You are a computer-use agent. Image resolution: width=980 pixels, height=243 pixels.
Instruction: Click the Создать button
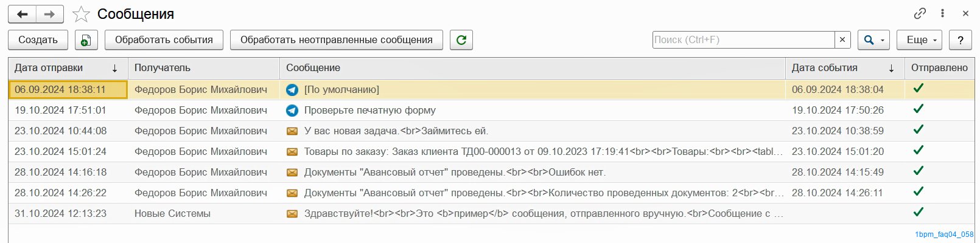click(x=38, y=40)
